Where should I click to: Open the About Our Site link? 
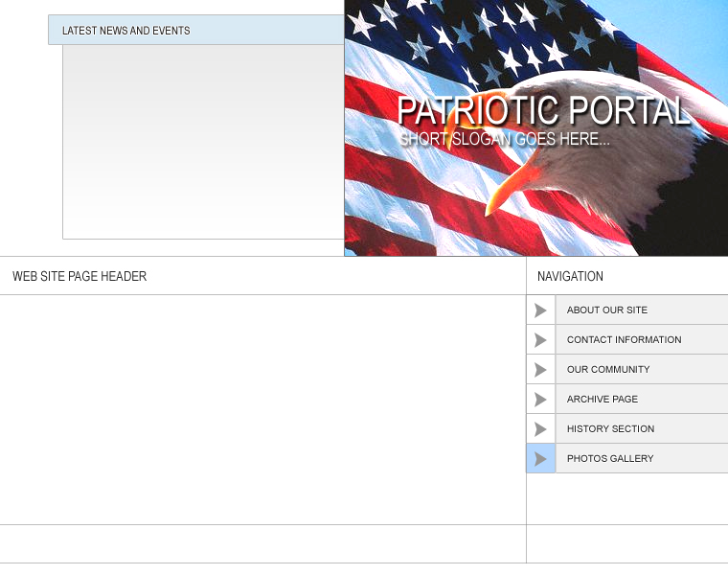tap(607, 310)
